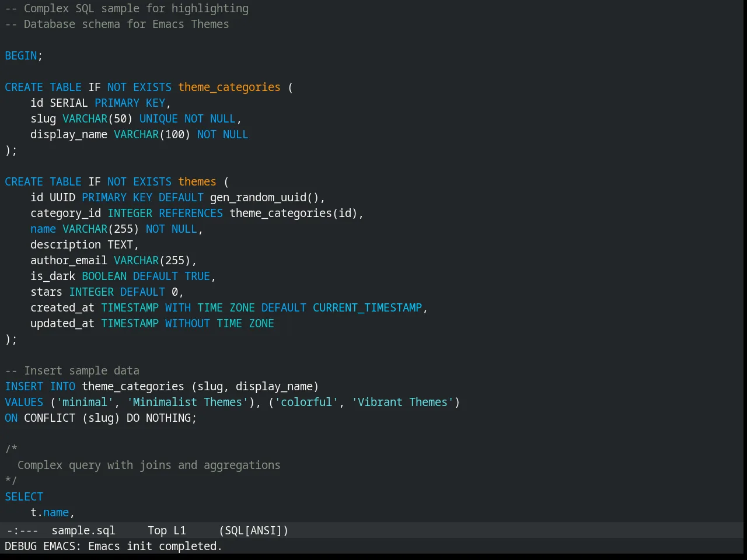Click gen_random_uuid() function call

[x=264, y=198]
